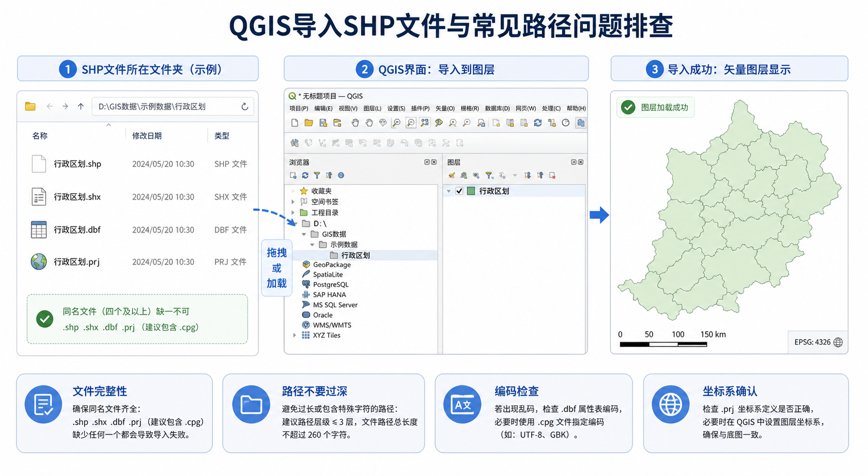Open the dropdown arrow in Layers panel toolbar
Viewport: 868px width, 476px height.
(515, 175)
